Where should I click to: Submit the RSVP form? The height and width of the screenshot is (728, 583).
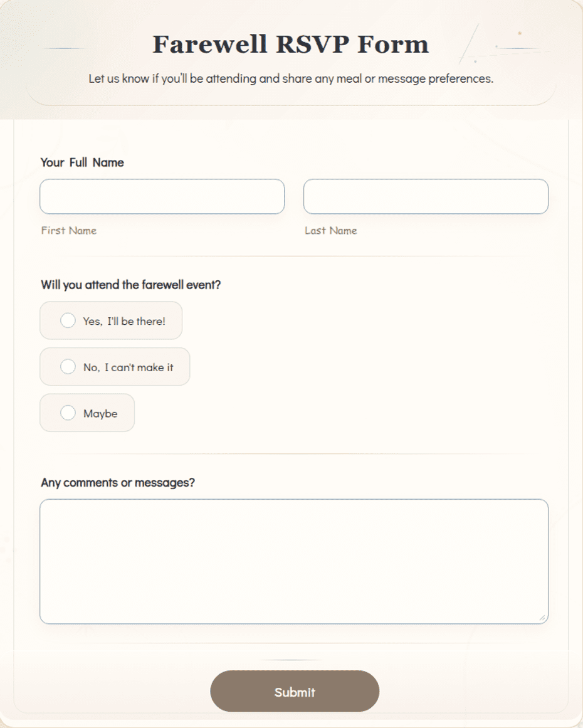click(x=295, y=692)
